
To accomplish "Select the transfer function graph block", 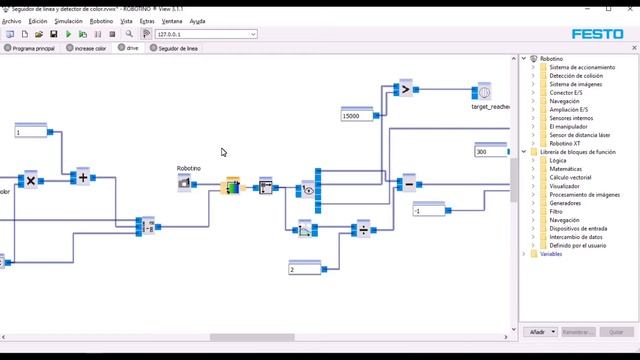I will coord(305,229).
